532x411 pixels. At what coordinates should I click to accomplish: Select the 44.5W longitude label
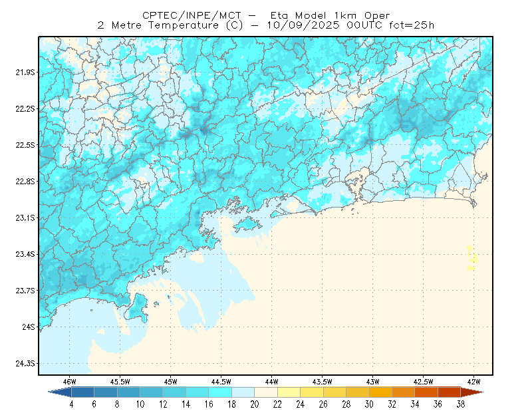click(221, 382)
